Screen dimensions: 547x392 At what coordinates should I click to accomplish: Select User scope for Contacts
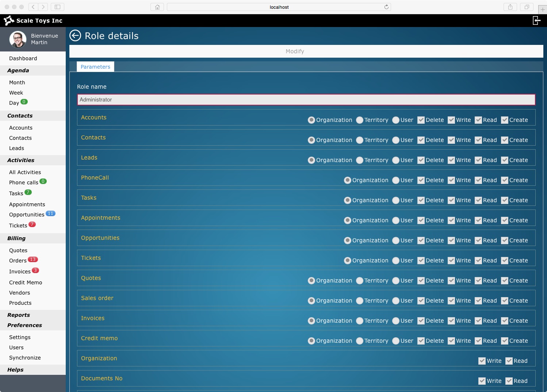click(396, 140)
